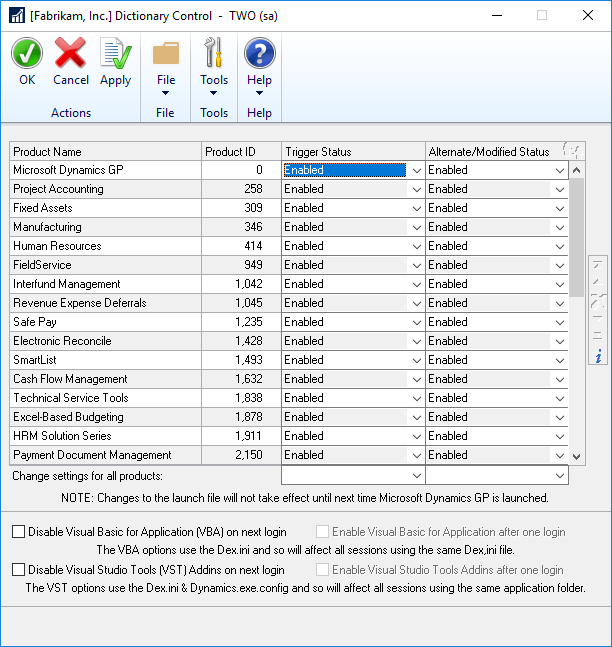Click the Apply button label
612x647 pixels.
116,80
